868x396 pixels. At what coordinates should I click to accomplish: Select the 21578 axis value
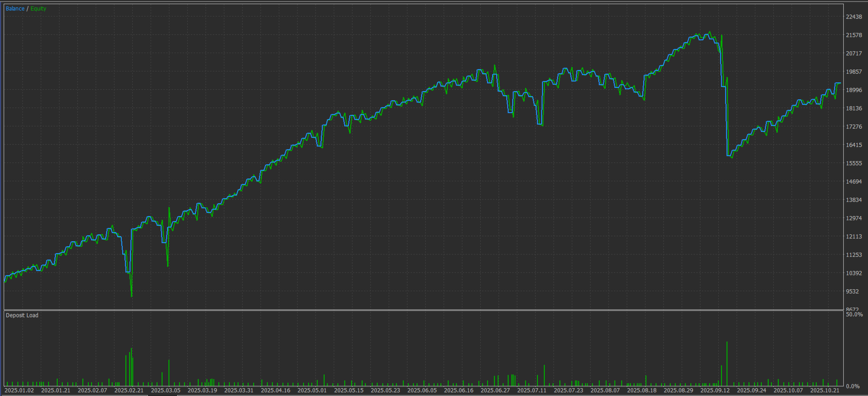(854, 35)
